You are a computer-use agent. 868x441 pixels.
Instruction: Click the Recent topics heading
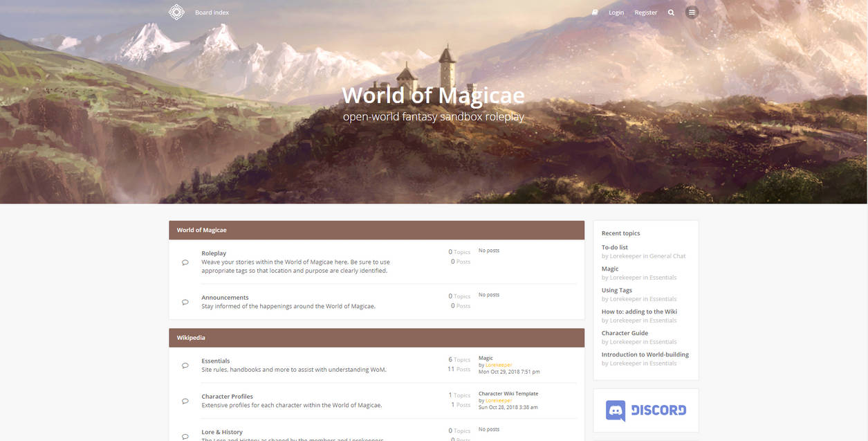click(621, 233)
